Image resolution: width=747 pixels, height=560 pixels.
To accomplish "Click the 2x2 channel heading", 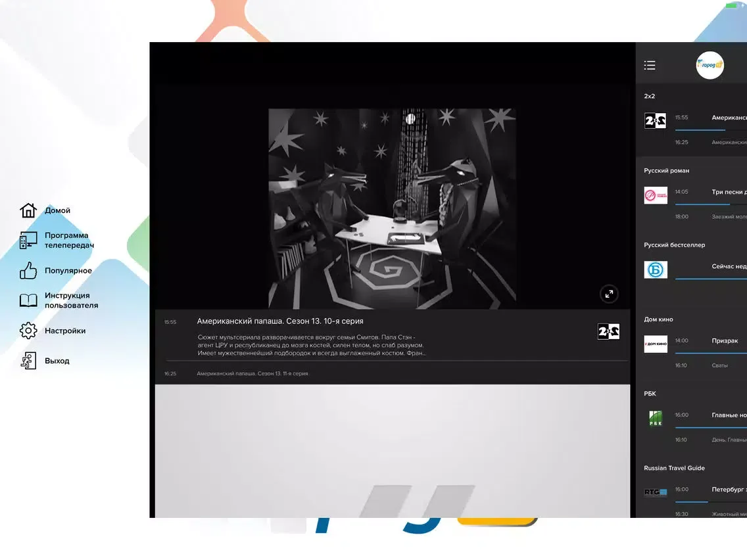I will point(649,96).
